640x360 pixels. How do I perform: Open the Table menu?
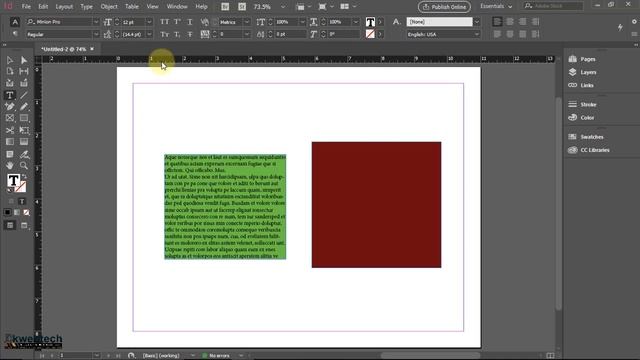(132, 7)
